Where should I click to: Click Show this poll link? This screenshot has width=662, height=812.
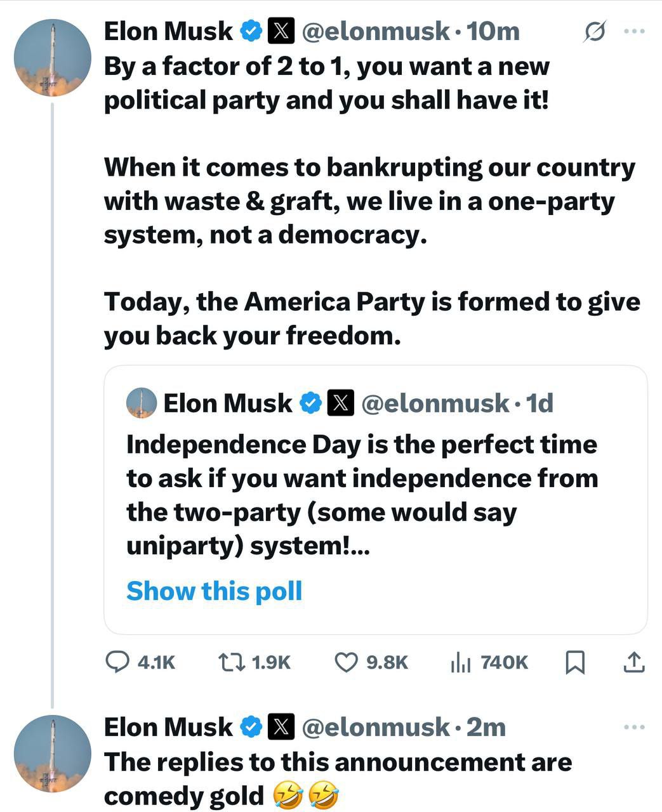coord(214,591)
